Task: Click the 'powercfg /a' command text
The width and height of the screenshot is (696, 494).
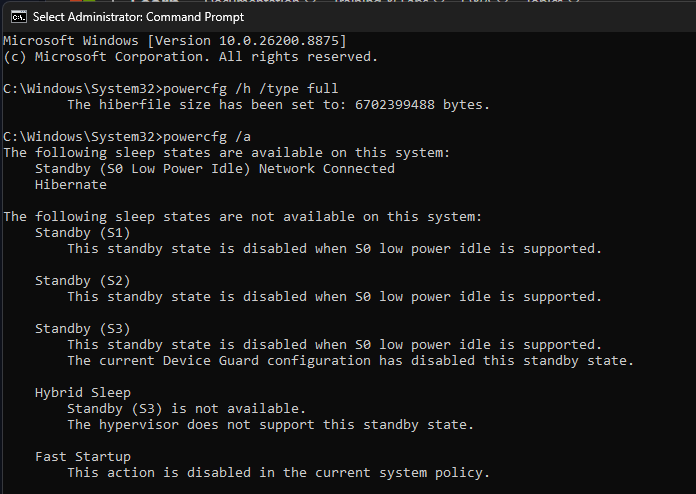Action: click(x=207, y=137)
